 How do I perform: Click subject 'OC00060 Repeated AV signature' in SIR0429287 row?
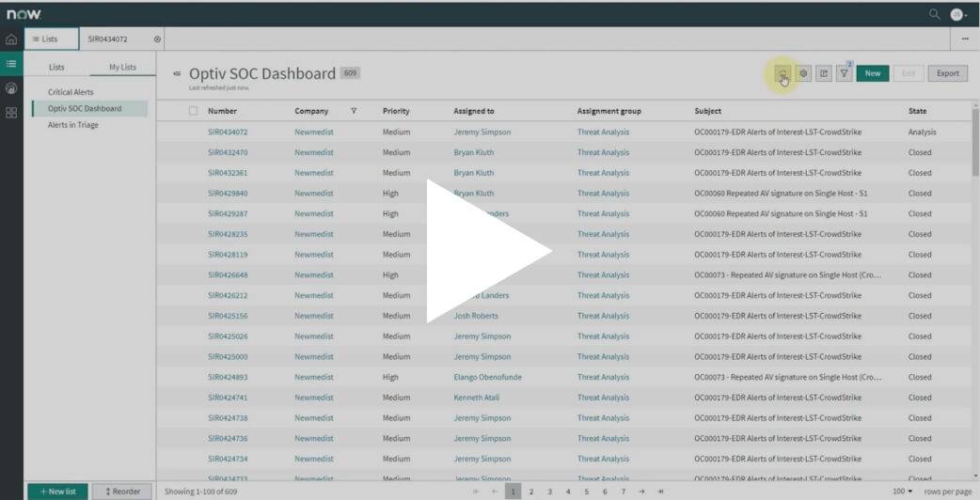coord(781,214)
